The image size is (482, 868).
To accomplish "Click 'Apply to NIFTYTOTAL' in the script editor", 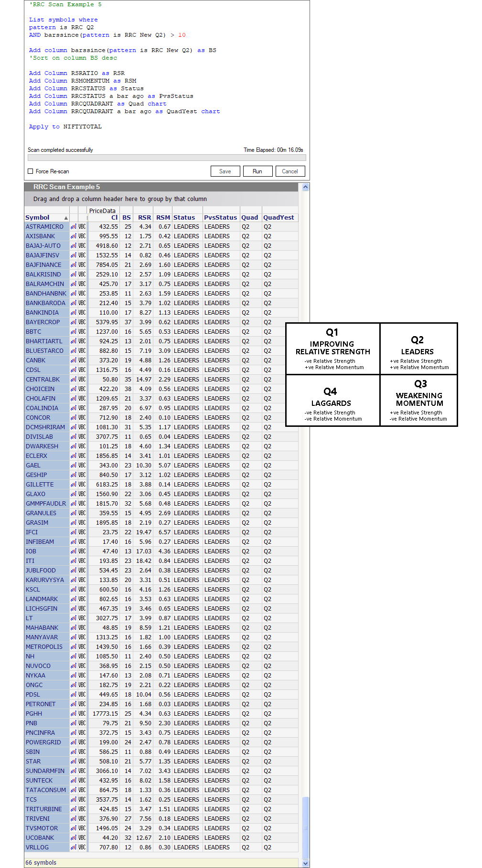I will coord(65,127).
